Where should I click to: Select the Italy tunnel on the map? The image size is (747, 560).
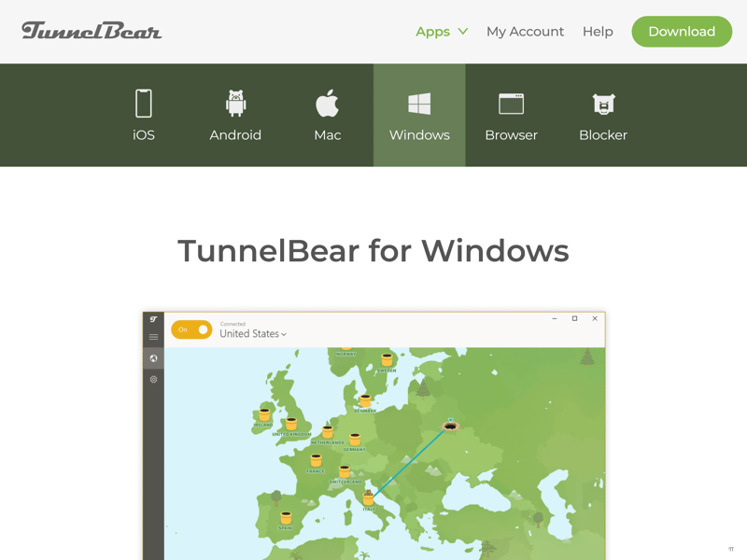[368, 497]
